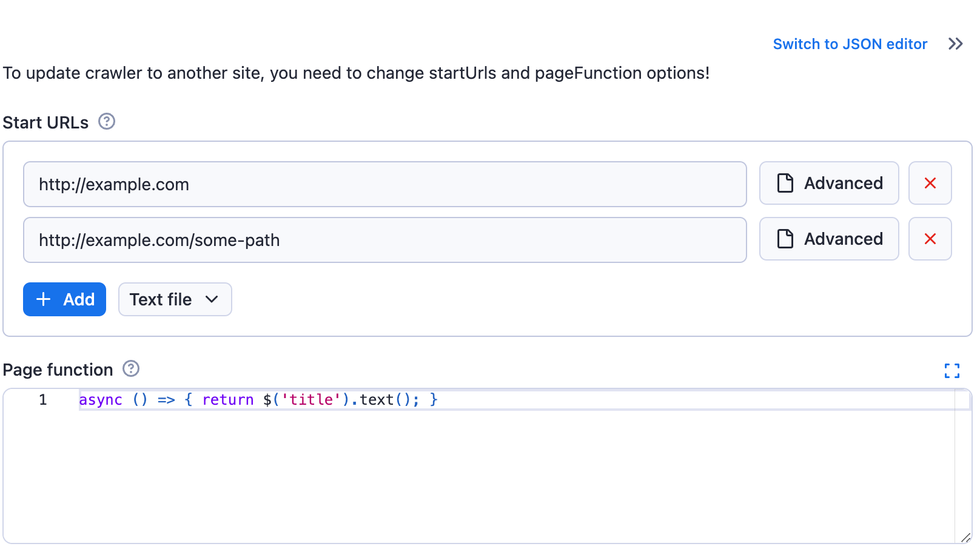Click the chevron on the Text file selector
The width and height of the screenshot is (980, 555).
point(212,299)
